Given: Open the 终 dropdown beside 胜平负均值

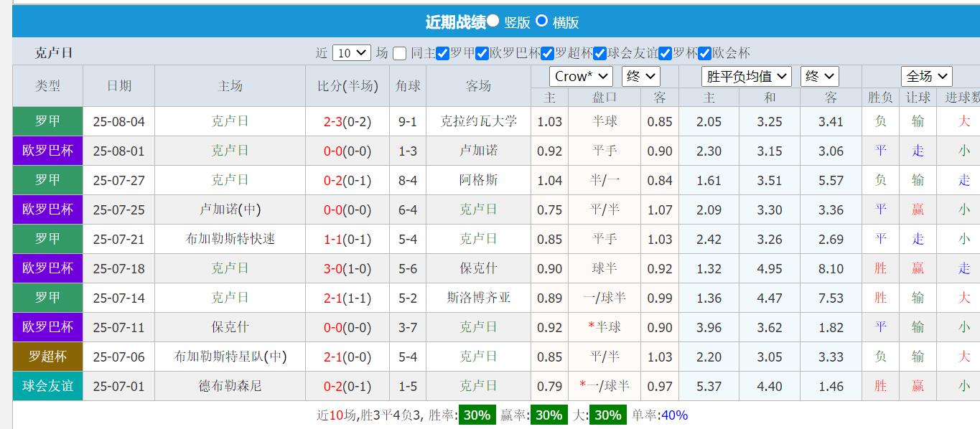Looking at the screenshot, I should pos(819,75).
